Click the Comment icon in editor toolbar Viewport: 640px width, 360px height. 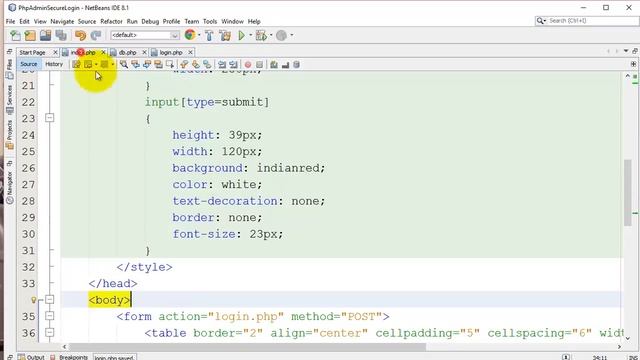click(274, 64)
